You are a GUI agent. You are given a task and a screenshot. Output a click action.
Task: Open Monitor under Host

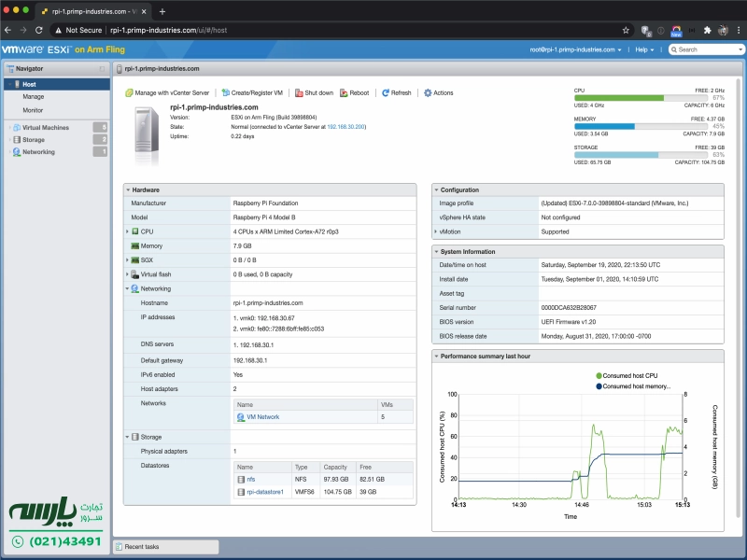pyautogui.click(x=33, y=110)
